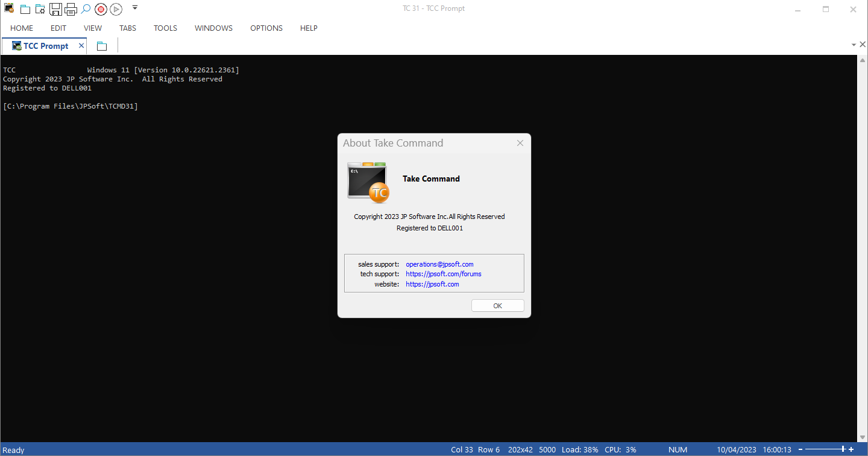The height and width of the screenshot is (456, 868).
Task: Click the Save floppy disk icon
Action: click(x=55, y=9)
